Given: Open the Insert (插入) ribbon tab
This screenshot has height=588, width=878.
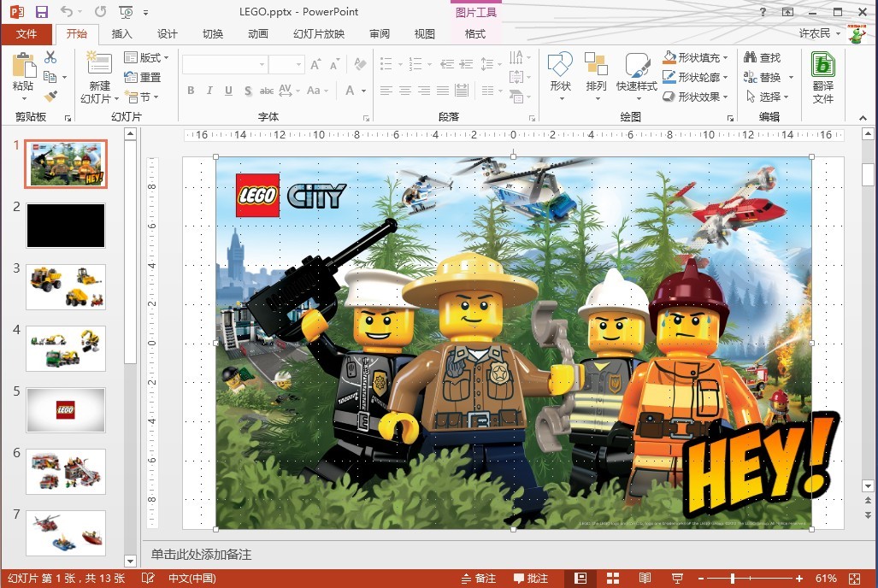Looking at the screenshot, I should point(121,34).
